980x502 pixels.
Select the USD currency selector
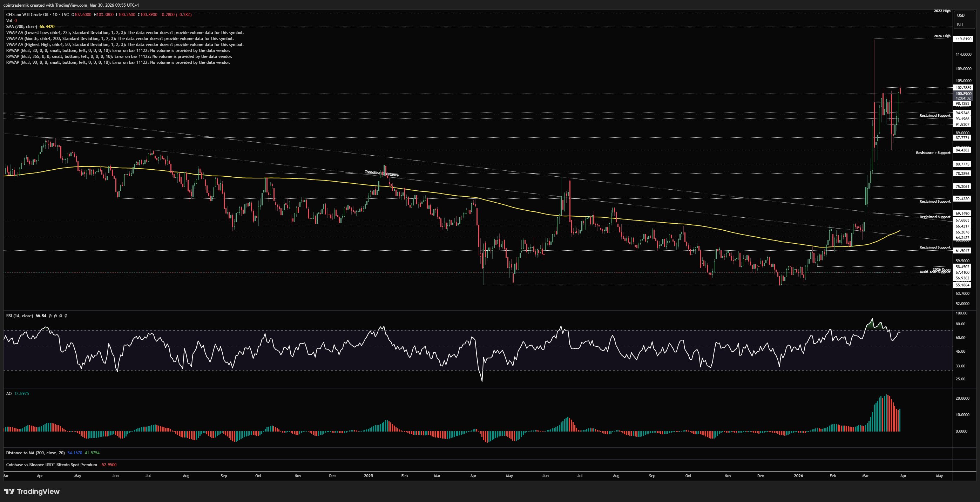(x=961, y=15)
